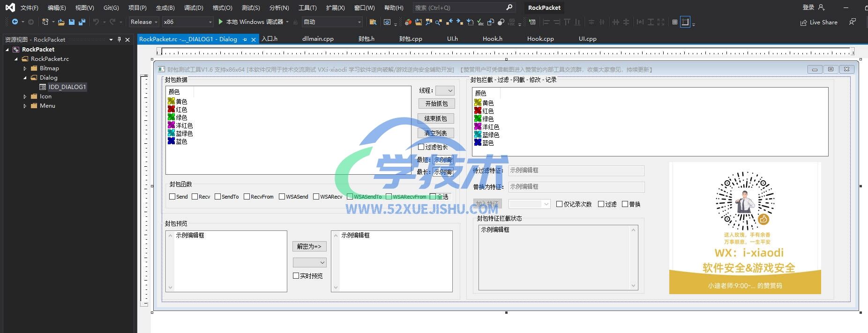Viewport: 868px width, 333px height.
Task: Click the 解密为=> button
Action: [x=309, y=246]
